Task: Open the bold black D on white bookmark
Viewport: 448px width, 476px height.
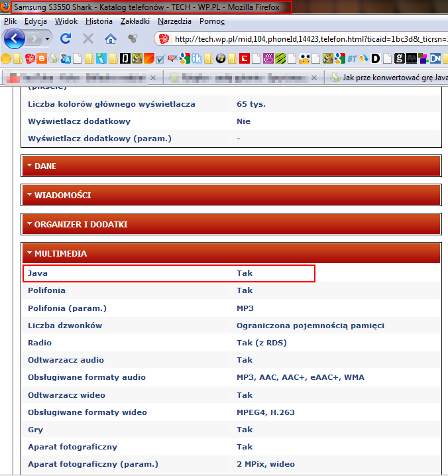Action: click(x=376, y=58)
